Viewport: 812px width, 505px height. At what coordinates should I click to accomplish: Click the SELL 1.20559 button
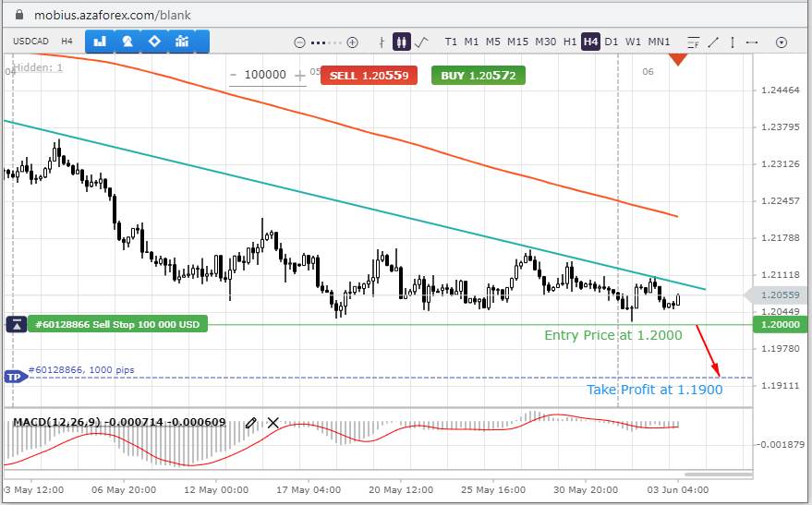tap(369, 76)
